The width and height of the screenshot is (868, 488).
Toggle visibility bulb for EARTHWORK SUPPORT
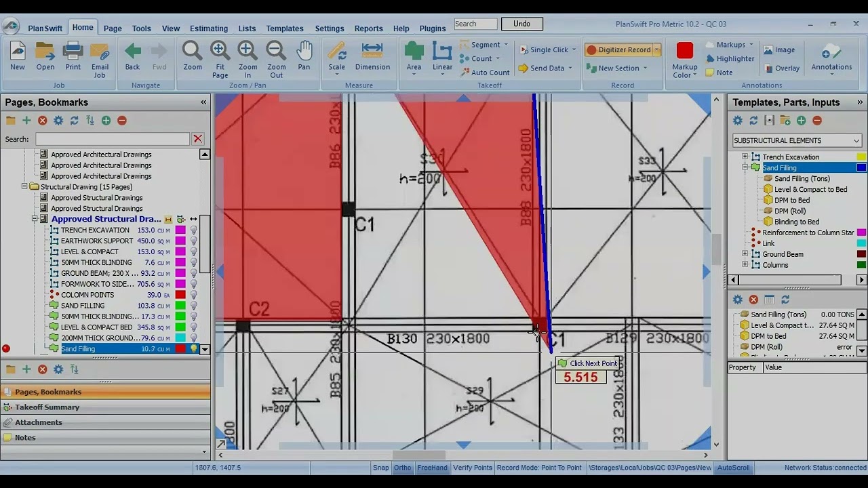pyautogui.click(x=193, y=241)
